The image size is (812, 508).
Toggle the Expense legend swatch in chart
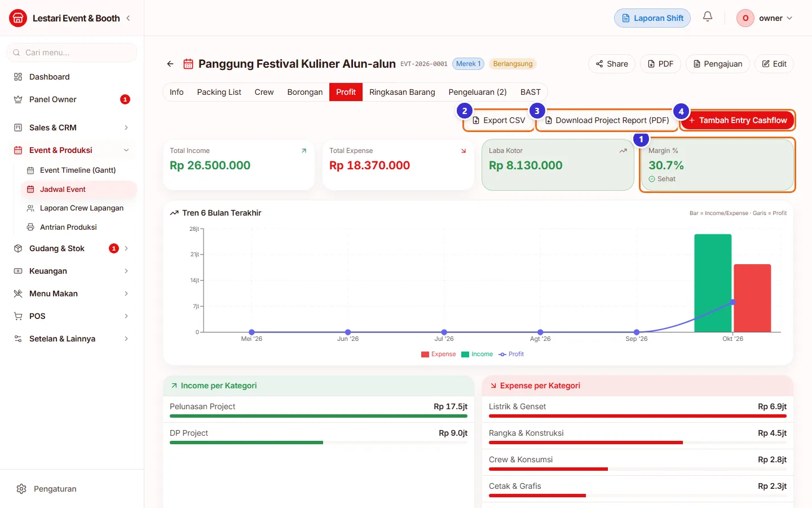pyautogui.click(x=425, y=354)
